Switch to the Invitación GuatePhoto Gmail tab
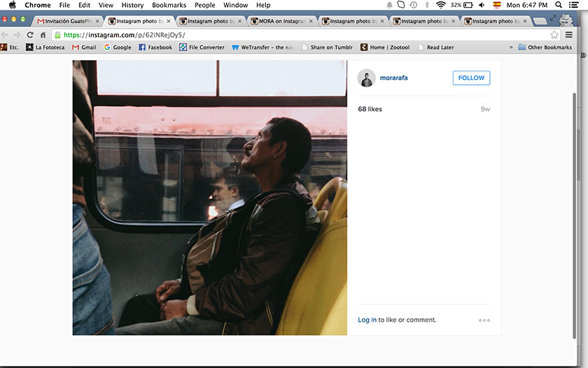Viewport: 588px width, 368px height. (65, 21)
